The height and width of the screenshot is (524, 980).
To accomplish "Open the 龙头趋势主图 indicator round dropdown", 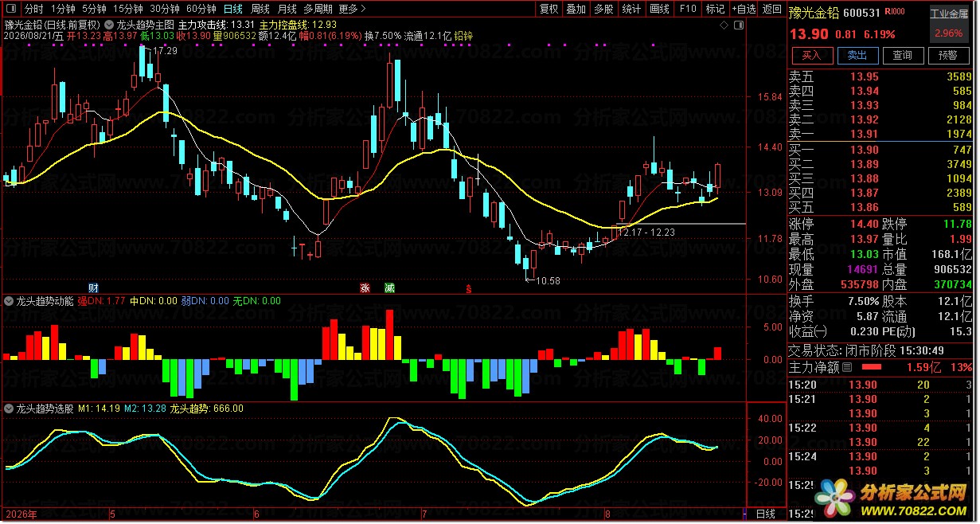I will pos(109,24).
